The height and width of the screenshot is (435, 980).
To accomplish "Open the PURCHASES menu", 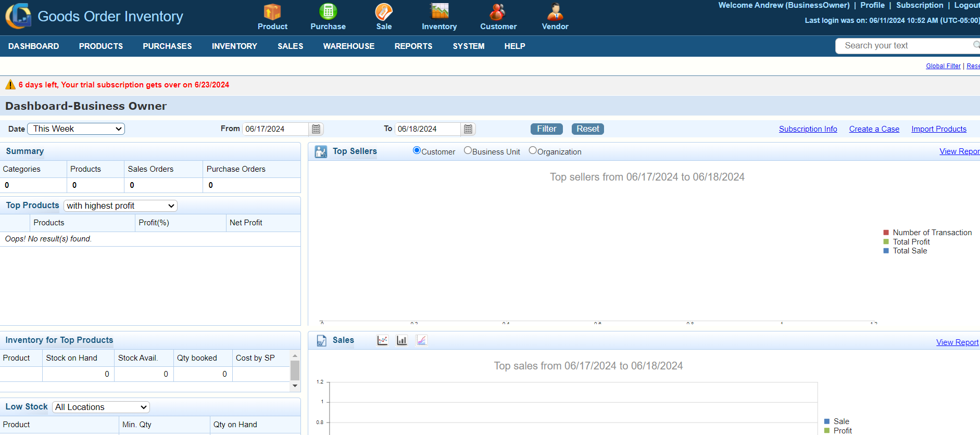I will pos(167,46).
